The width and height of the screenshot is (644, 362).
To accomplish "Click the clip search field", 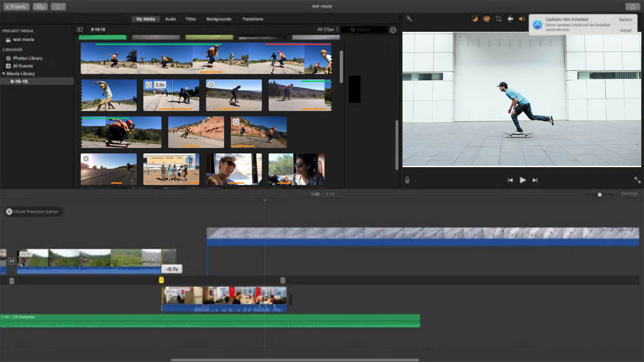I will tap(364, 30).
